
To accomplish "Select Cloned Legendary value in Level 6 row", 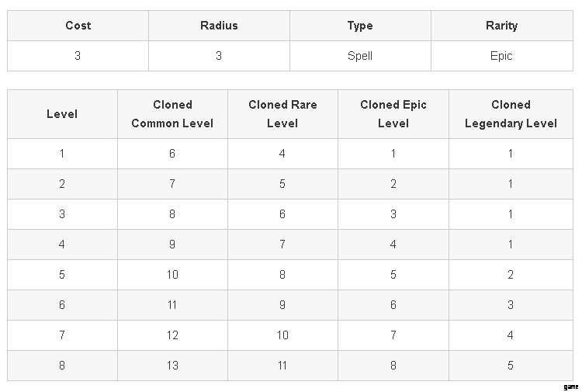I will 511,305.
